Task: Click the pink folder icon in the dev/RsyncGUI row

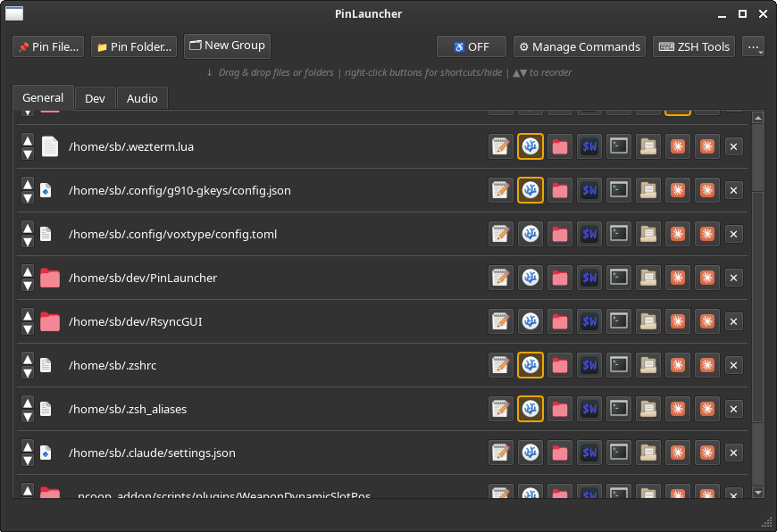Action: point(560,321)
